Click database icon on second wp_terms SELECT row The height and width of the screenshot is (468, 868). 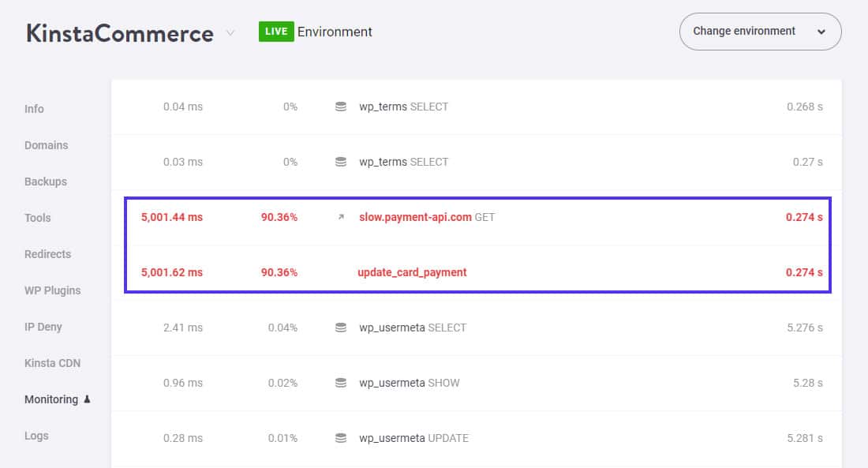tap(339, 161)
